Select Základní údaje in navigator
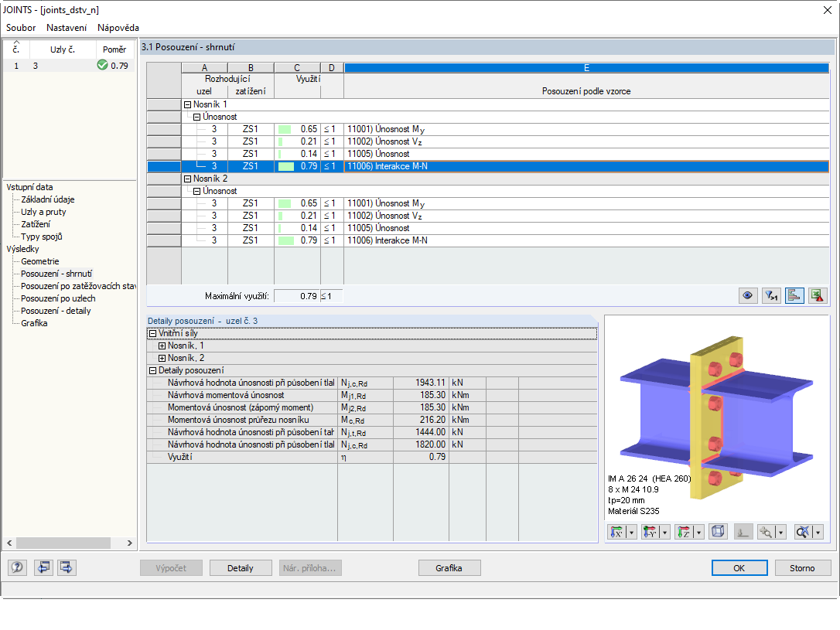The height and width of the screenshot is (630, 840). point(48,199)
